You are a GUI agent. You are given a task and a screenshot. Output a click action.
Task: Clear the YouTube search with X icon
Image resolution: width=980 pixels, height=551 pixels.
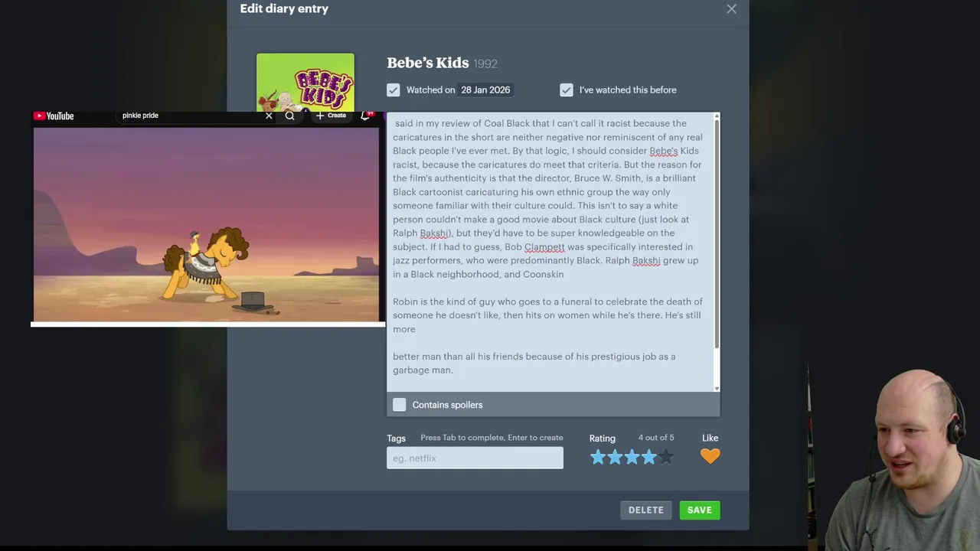(269, 116)
